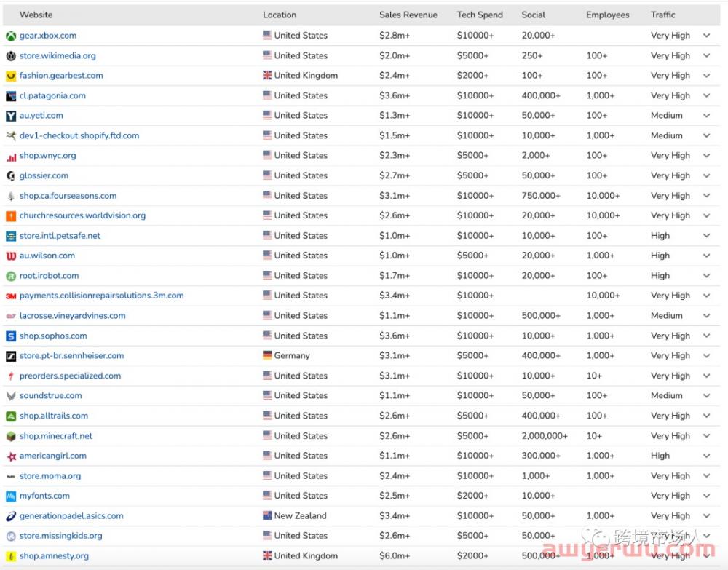Open the root.irobot.com link
This screenshot has width=728, height=570.
[50, 276]
